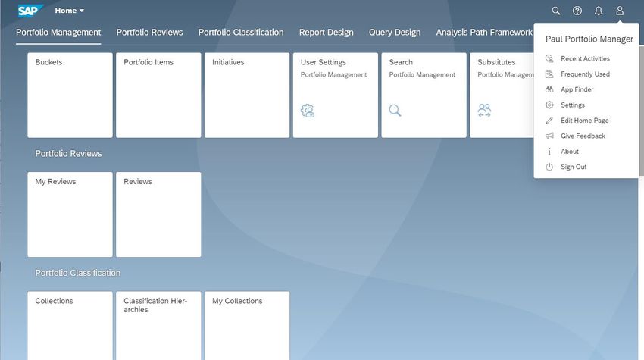Open the User Settings tile
Image resolution: width=644 pixels, height=360 pixels.
coord(336,95)
